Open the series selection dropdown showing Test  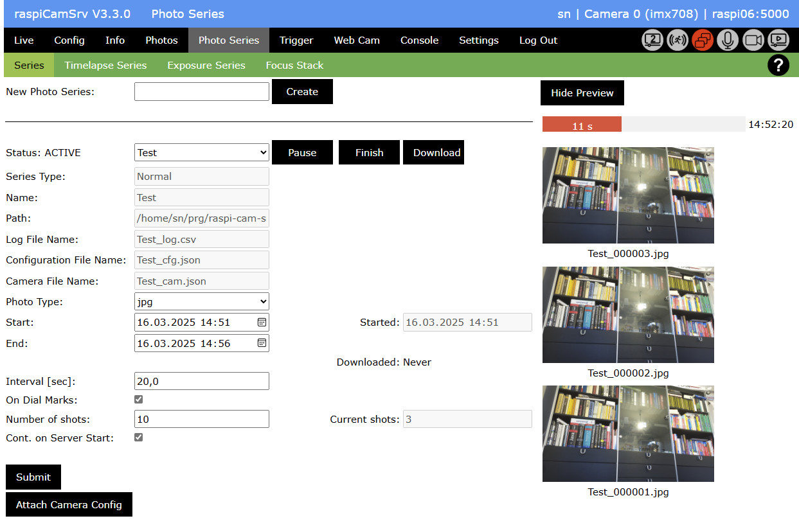coord(201,152)
